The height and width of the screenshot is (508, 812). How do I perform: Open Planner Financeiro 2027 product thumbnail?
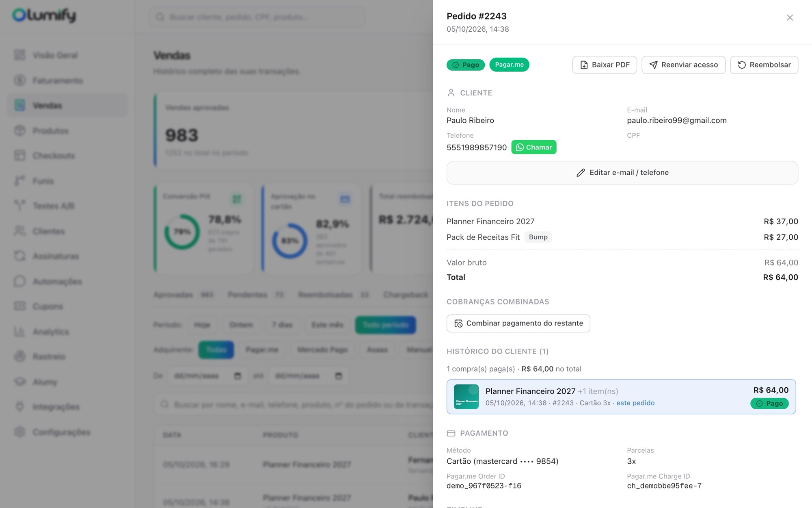[x=466, y=397]
